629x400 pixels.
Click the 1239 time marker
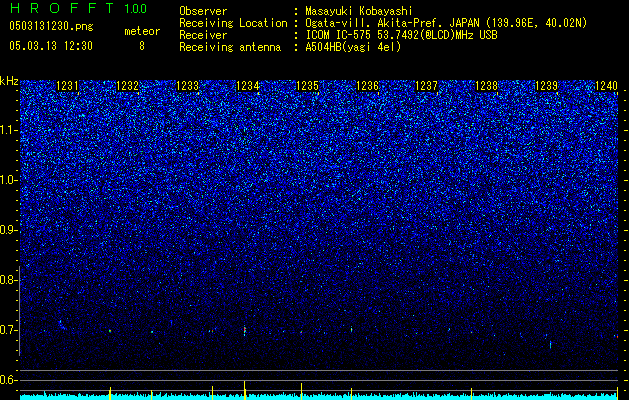[x=546, y=86]
